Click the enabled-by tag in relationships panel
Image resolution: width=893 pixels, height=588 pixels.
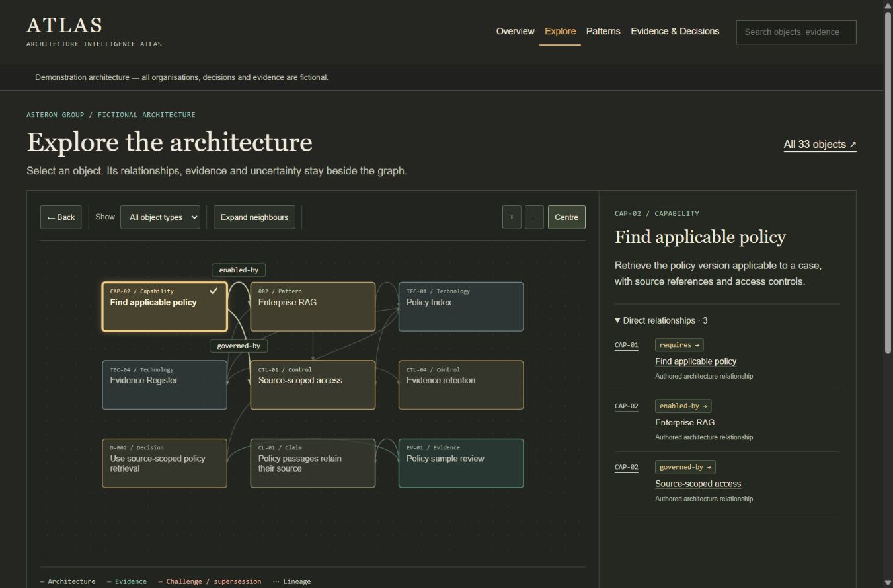(683, 406)
